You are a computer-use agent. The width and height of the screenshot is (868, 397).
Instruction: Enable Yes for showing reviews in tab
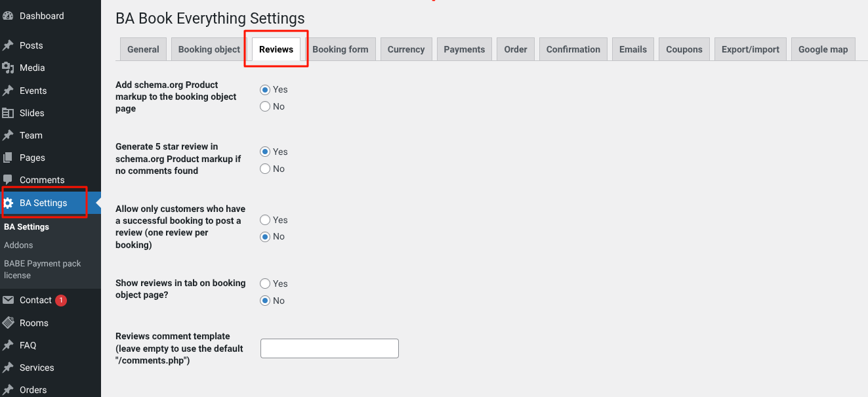pos(265,283)
